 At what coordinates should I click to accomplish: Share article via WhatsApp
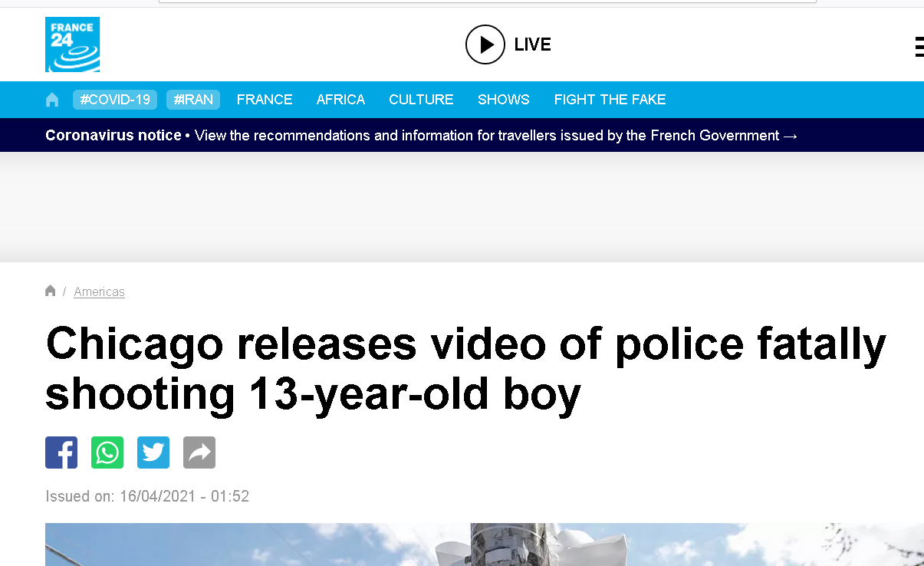coord(107,452)
